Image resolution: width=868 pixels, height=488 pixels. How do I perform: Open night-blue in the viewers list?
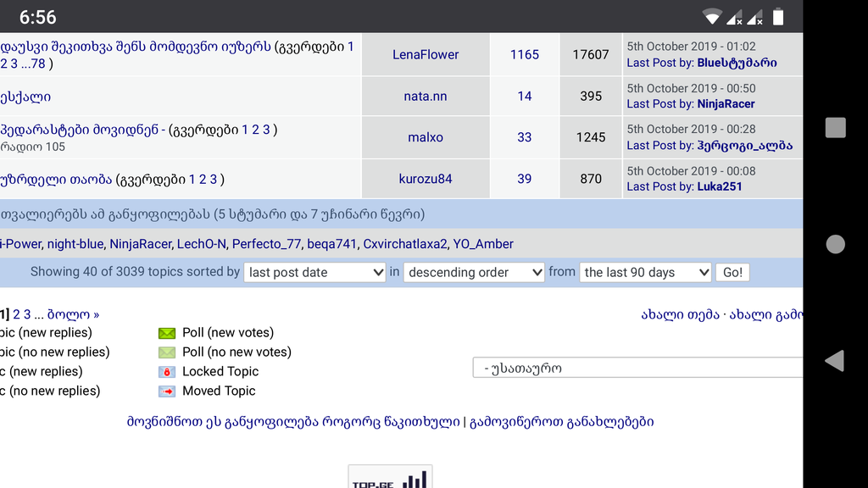coord(75,244)
